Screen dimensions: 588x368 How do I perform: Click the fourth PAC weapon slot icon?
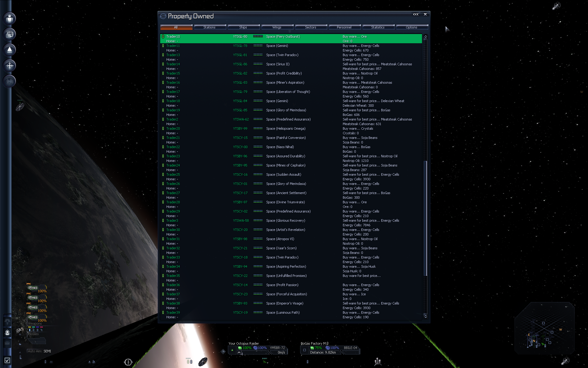click(x=32, y=317)
